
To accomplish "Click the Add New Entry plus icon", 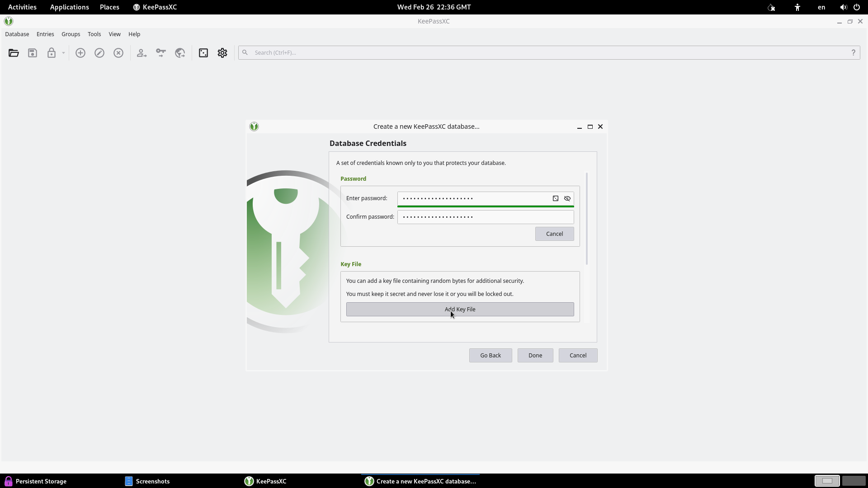I will 80,53.
